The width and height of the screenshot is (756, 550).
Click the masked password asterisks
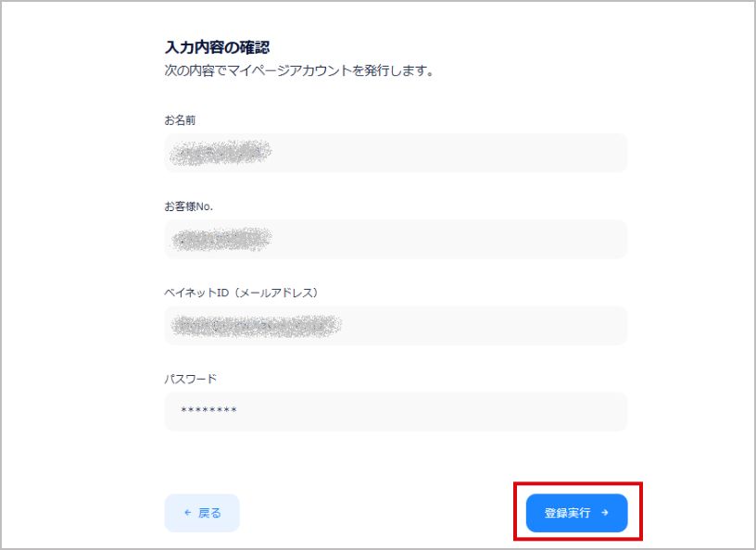click(x=208, y=410)
